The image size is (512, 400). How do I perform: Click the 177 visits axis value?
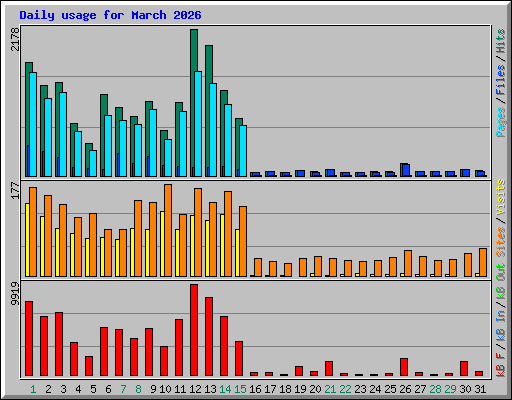click(x=15, y=191)
